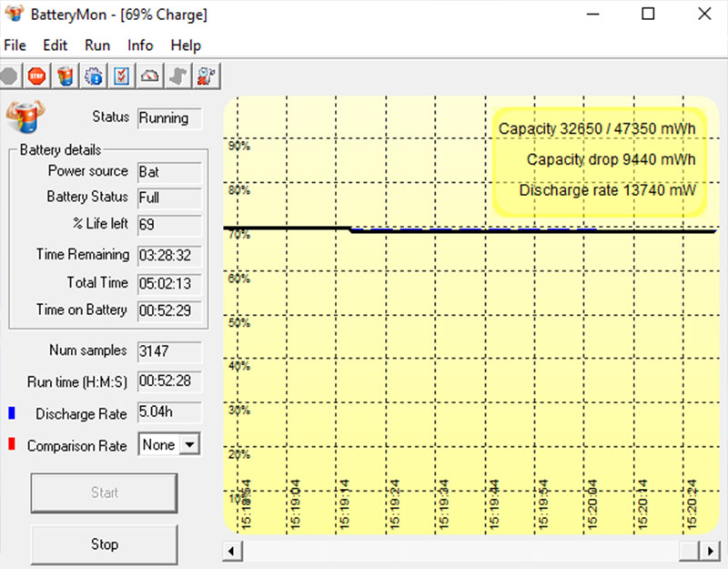
Task: Open the Help menu
Action: pos(186,45)
